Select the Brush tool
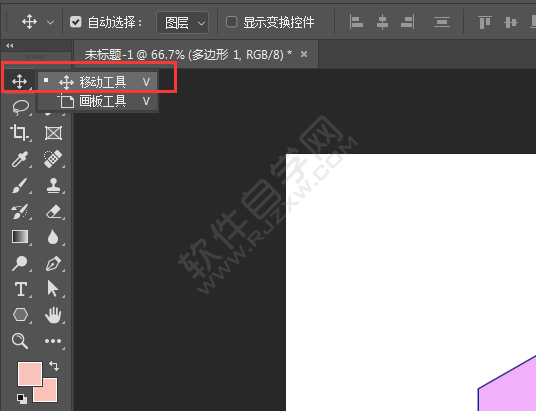This screenshot has width=536, height=411. pyautogui.click(x=19, y=185)
